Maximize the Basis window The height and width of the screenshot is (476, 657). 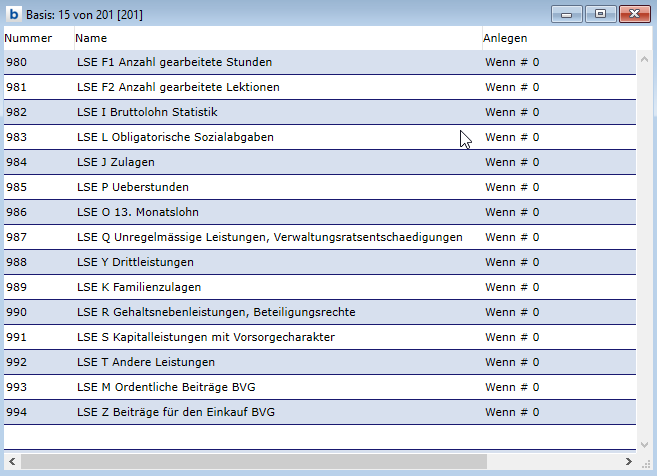point(600,14)
